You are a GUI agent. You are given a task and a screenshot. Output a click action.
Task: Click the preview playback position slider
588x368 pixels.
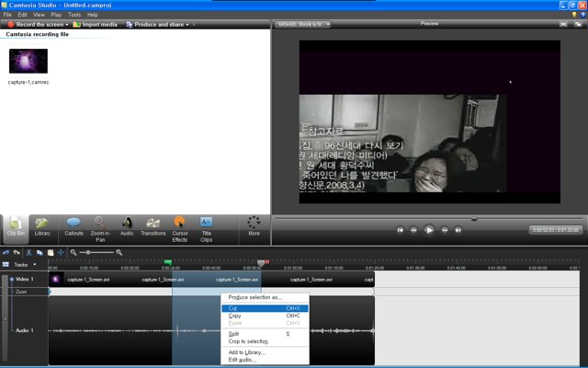[x=474, y=218]
